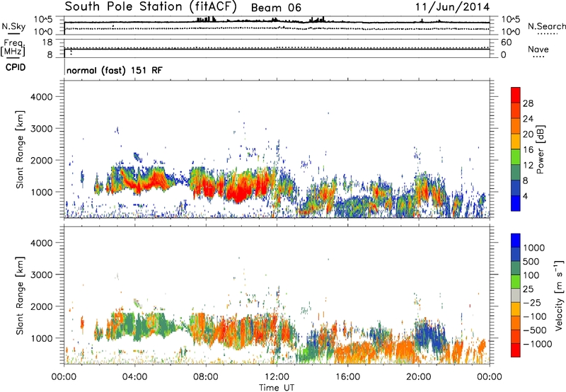Screen dimensions: 566x392
Task: Click the 'N.Search' legend label
Action: click(x=546, y=26)
